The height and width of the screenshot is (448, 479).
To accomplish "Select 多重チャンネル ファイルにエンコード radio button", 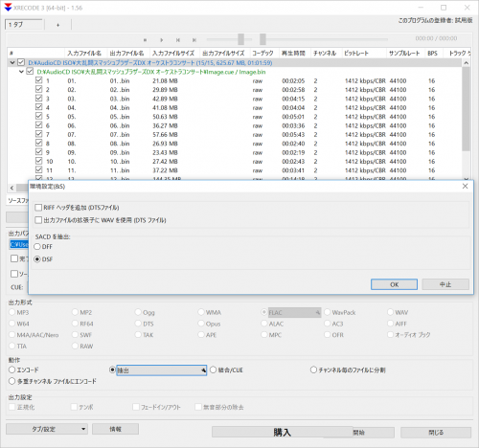I will pos(11,381).
